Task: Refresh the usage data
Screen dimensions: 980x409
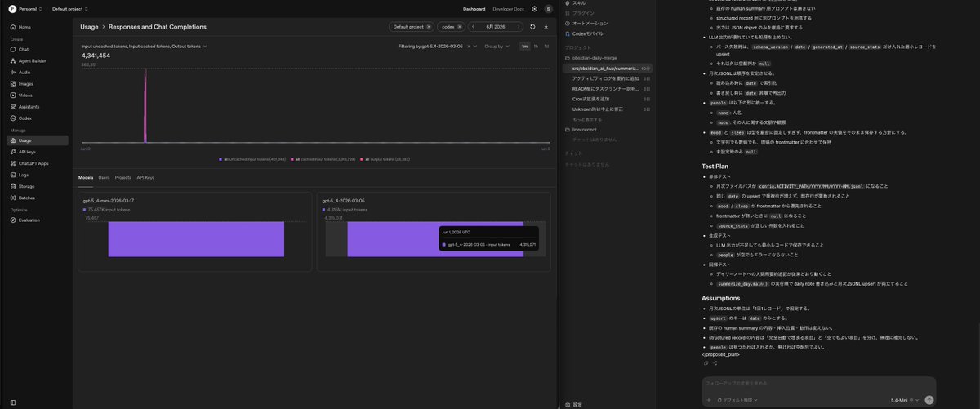Action: point(532,27)
